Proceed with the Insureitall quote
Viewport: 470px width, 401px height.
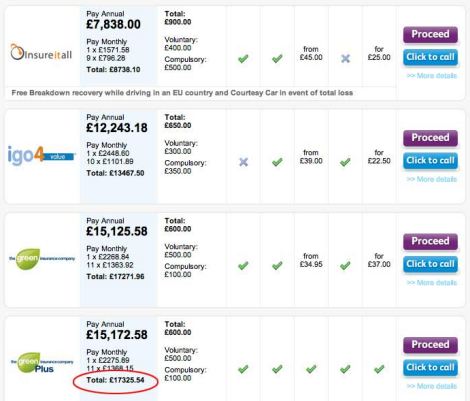click(430, 34)
